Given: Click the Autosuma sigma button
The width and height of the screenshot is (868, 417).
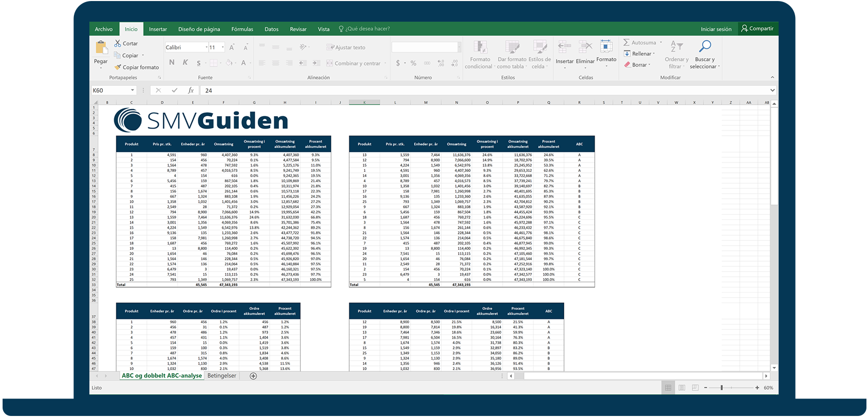Looking at the screenshot, I should (x=639, y=42).
